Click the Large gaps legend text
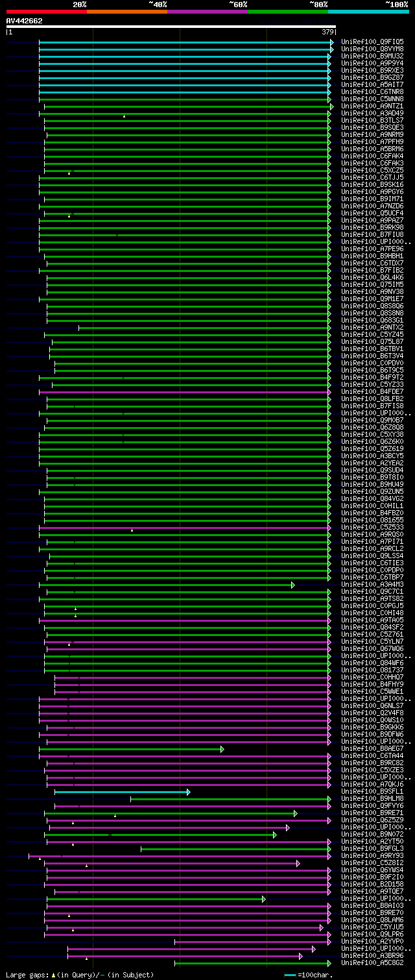Screen dimensions: 415x980 coord(80,975)
